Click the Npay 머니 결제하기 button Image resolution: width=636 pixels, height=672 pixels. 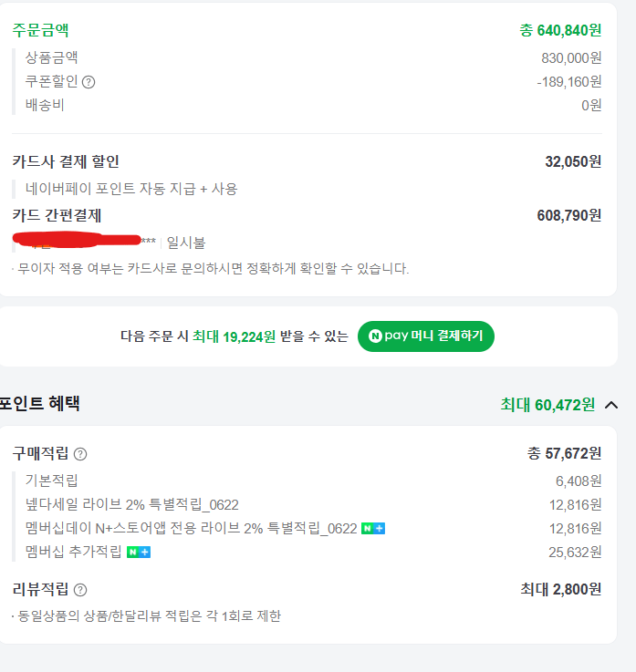click(426, 336)
